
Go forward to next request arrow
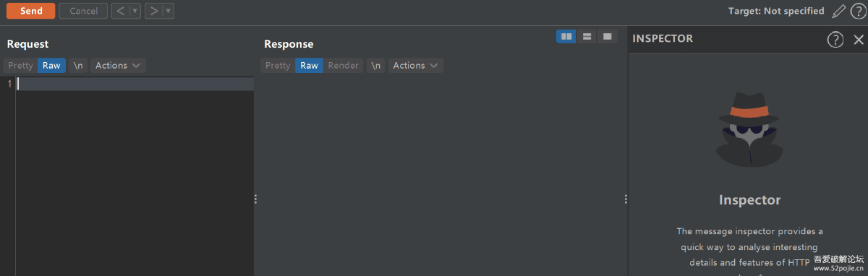(x=153, y=11)
